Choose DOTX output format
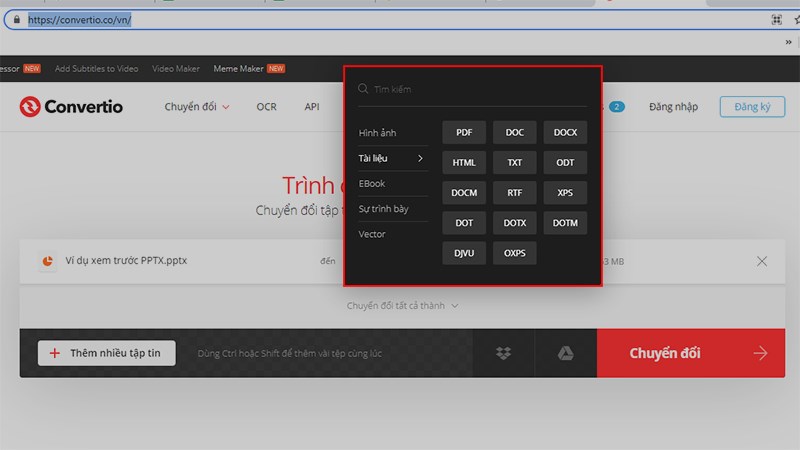Image resolution: width=800 pixels, height=450 pixels. coord(514,223)
